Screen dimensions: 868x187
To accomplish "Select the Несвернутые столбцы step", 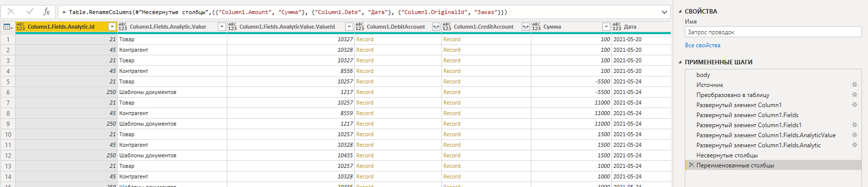I will [727, 155].
